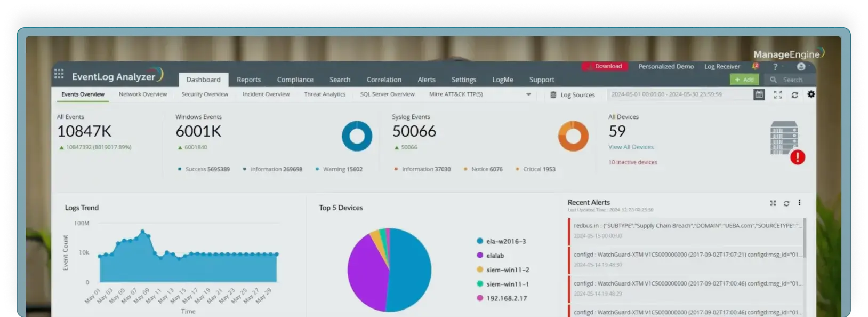Image resolution: width=868 pixels, height=317 pixels.
Task: Click the Critical 1953 count
Action: click(x=536, y=169)
